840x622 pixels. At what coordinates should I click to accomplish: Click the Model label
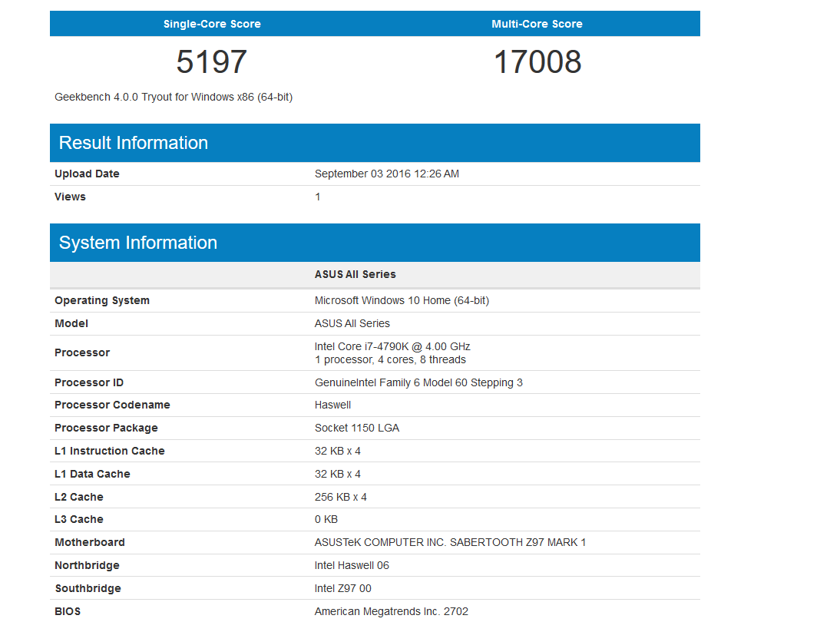71,323
